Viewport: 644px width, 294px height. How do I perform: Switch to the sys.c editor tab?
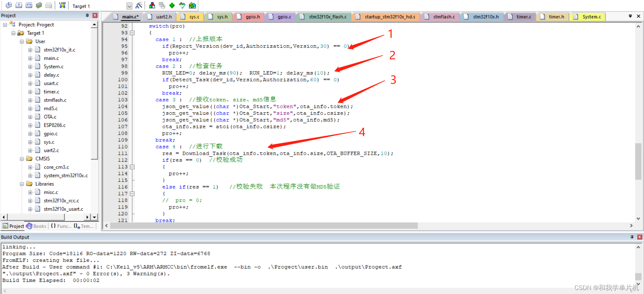(190, 17)
